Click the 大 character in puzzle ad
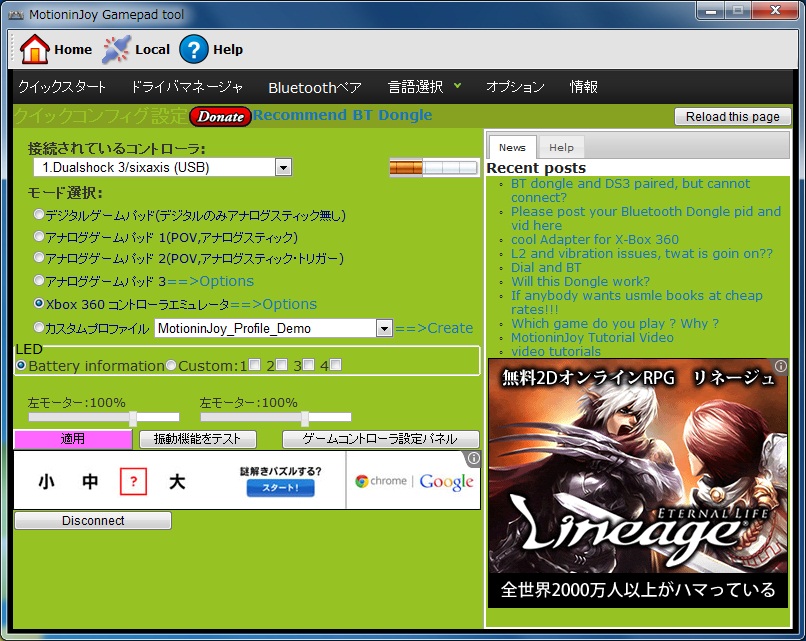The height and width of the screenshot is (641, 806). click(177, 482)
